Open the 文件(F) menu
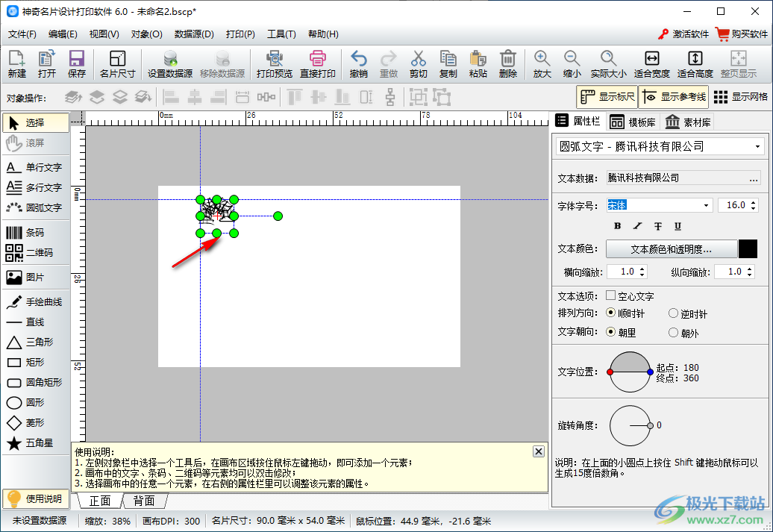Screen dimensions: 773x532 [x=22, y=34]
